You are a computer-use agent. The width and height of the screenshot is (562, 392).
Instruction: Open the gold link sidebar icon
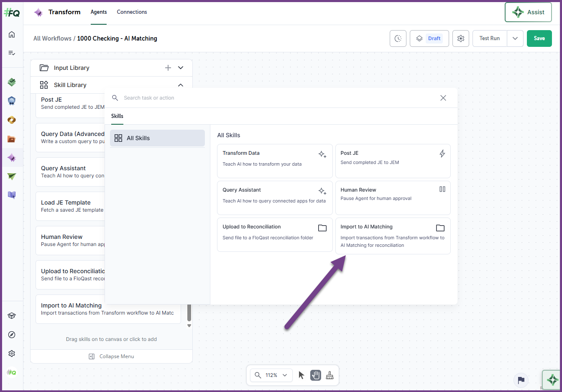12,120
